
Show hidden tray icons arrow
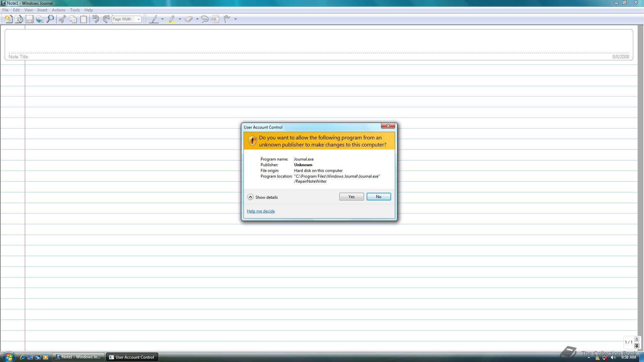tap(589, 358)
